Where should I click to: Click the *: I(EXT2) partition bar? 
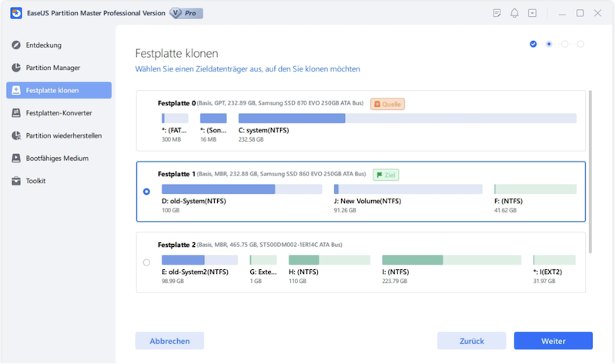(x=554, y=260)
